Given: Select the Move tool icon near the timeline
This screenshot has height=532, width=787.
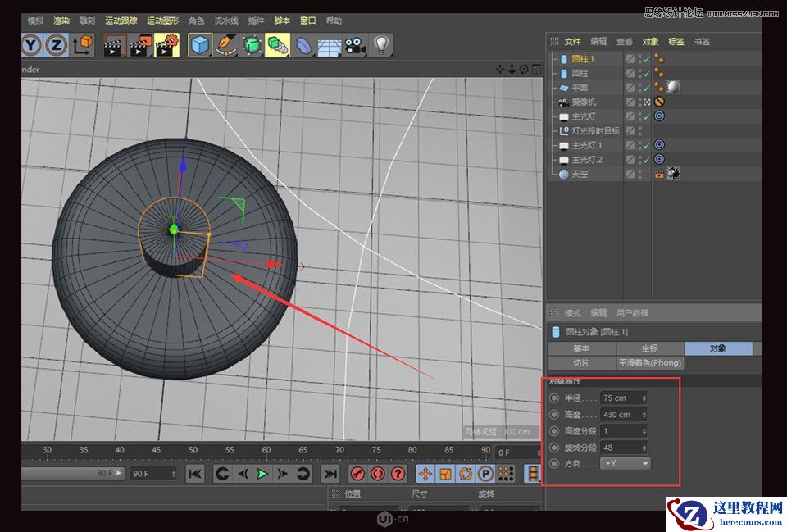Looking at the screenshot, I should [425, 473].
